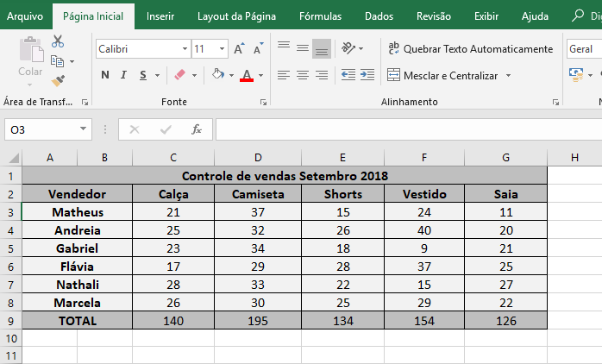Align text to the middle
Image resolution: width=602 pixels, height=364 pixels.
coord(303,48)
